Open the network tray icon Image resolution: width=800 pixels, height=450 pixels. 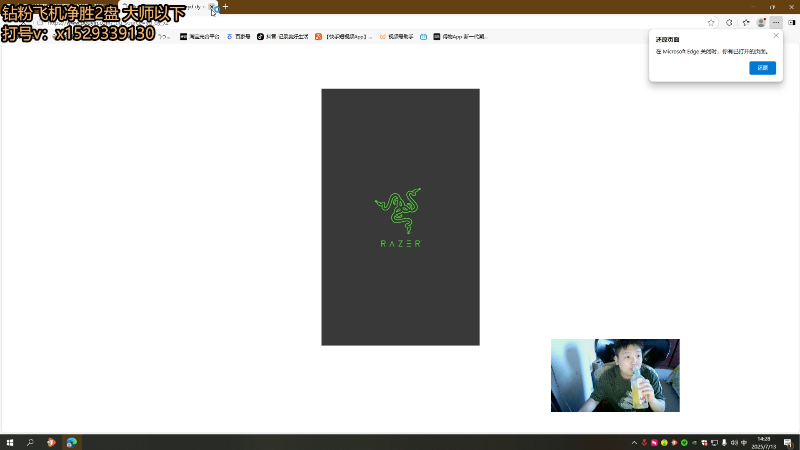pyautogui.click(x=714, y=442)
